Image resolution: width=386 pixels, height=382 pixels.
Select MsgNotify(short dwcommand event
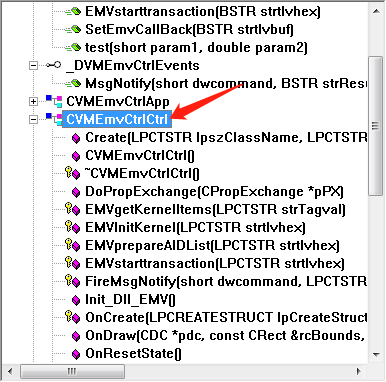click(226, 84)
